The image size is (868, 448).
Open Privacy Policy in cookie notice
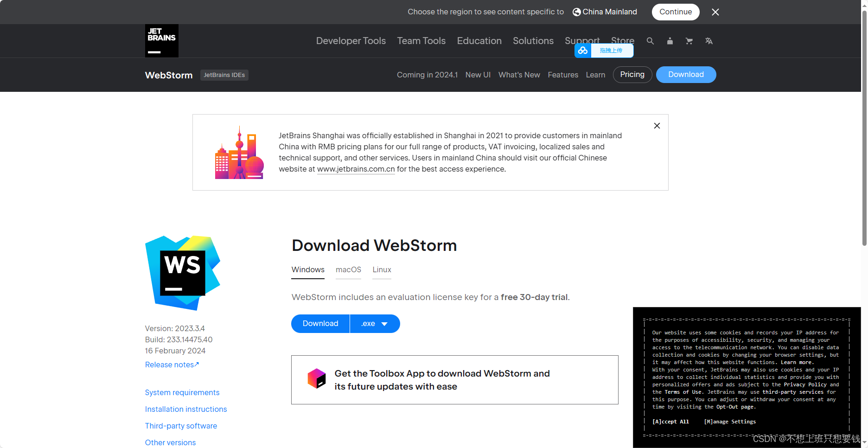pos(805,384)
